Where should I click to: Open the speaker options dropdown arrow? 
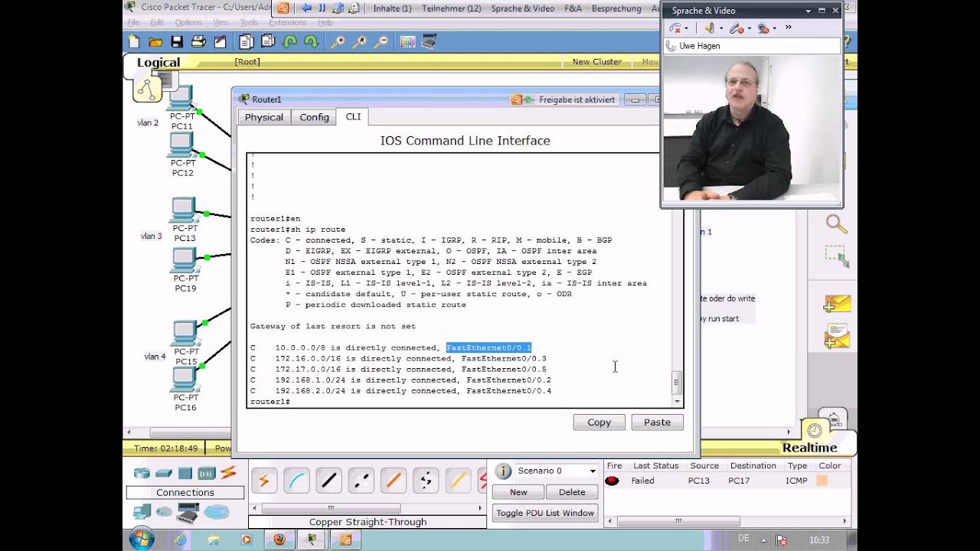pos(723,28)
